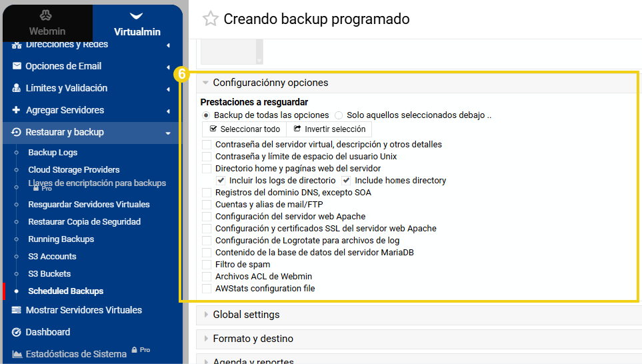Image resolution: width=642 pixels, height=364 pixels.
Task: Check Contraseña y límite de espacio Unix
Action: tap(207, 157)
